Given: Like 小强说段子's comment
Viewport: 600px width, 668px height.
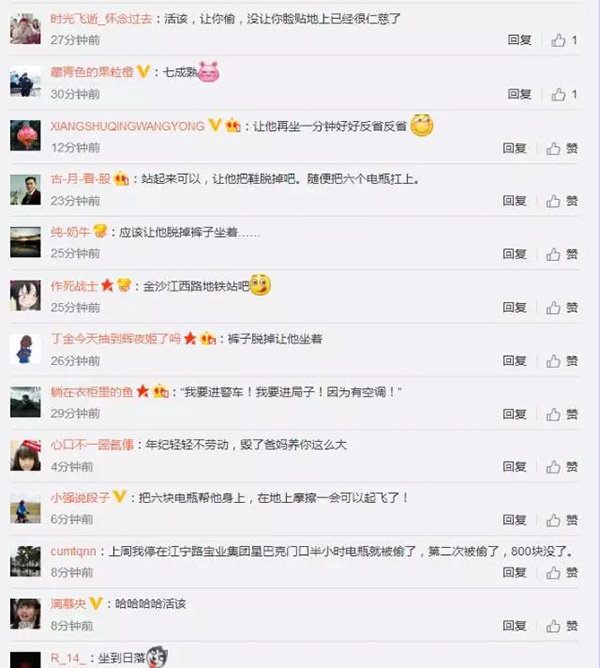Looking at the screenshot, I should [562, 520].
